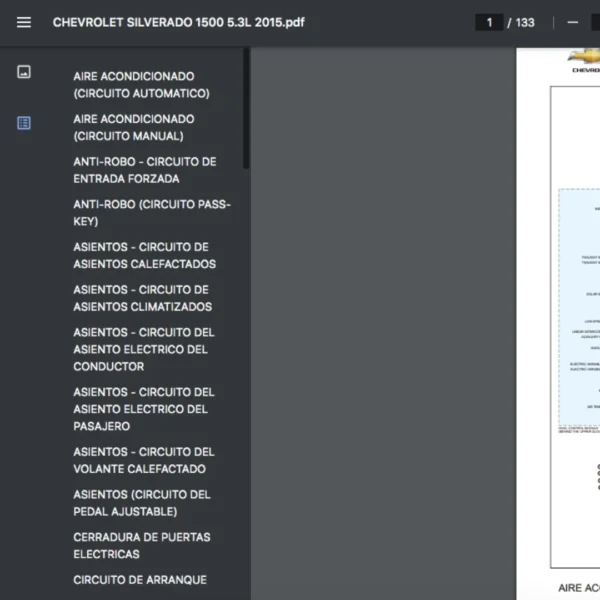Image resolution: width=600 pixels, height=600 pixels.
Task: Jump to Asientos (Circuito del Pedal Ajustable)
Action: 141,503
